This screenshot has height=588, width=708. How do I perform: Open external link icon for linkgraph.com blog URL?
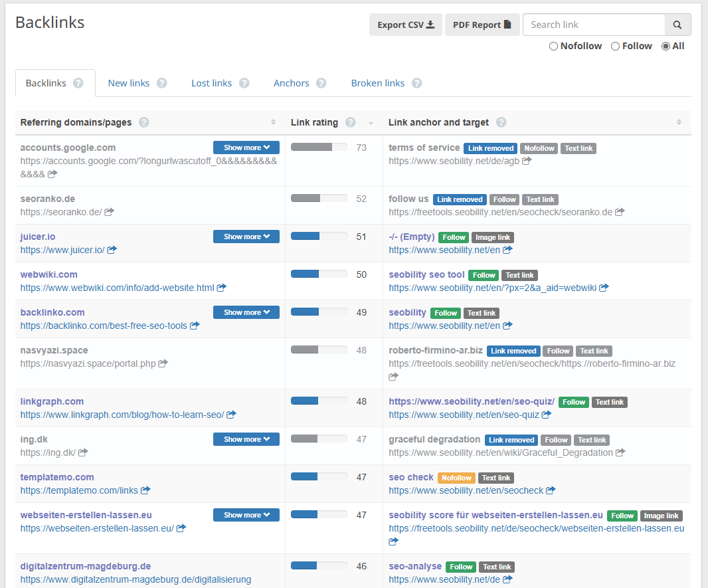click(x=231, y=415)
